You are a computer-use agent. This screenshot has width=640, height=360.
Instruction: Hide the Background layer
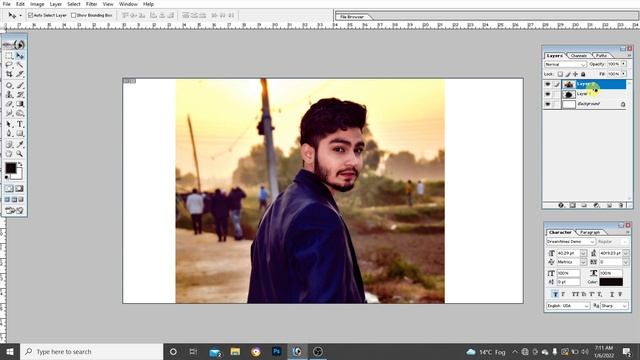pos(548,104)
